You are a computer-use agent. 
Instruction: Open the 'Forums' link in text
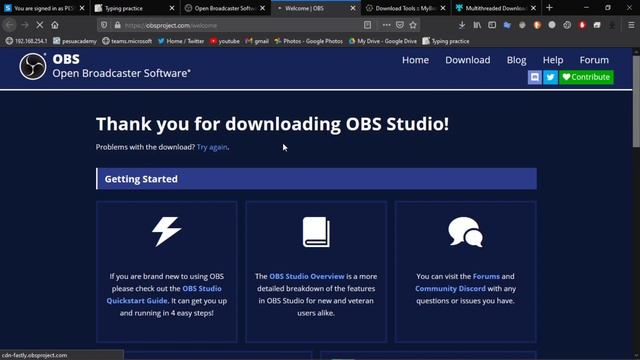coord(486,276)
